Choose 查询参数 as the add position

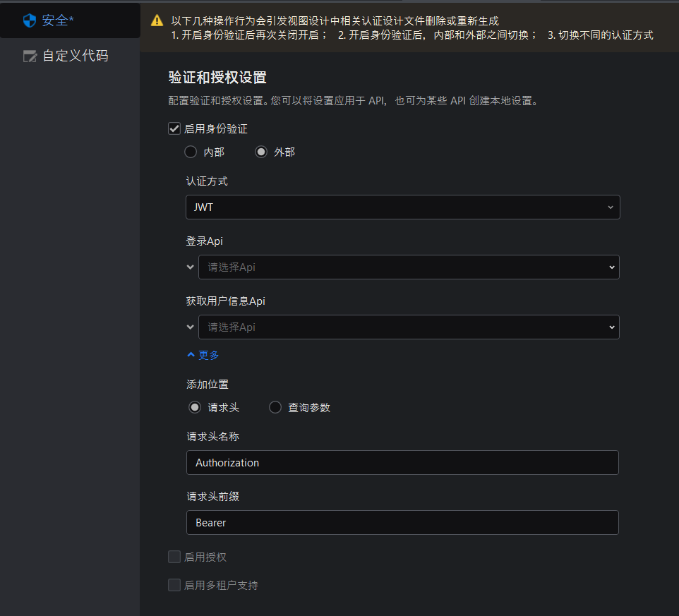pyautogui.click(x=275, y=407)
